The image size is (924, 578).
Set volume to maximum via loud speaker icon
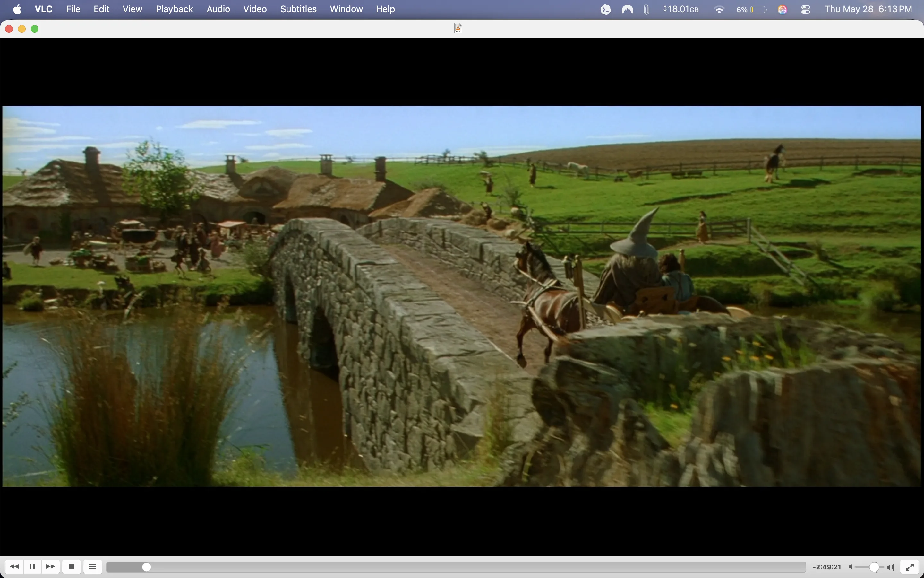[x=890, y=567]
